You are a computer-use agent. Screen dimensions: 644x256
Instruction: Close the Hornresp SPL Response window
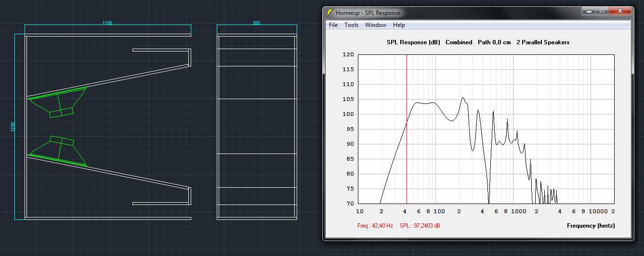click(619, 11)
